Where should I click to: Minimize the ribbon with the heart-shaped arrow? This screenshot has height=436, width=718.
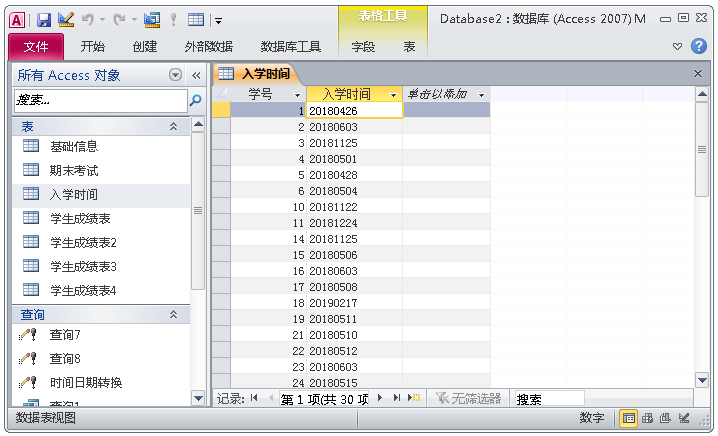(x=677, y=46)
